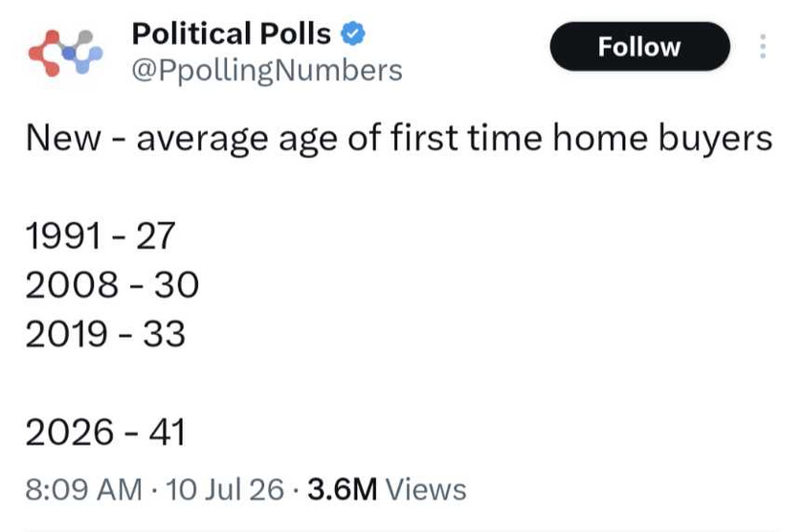Screen dimensions: 804x532
Task: Click the word New in the tweet
Action: coord(63,139)
